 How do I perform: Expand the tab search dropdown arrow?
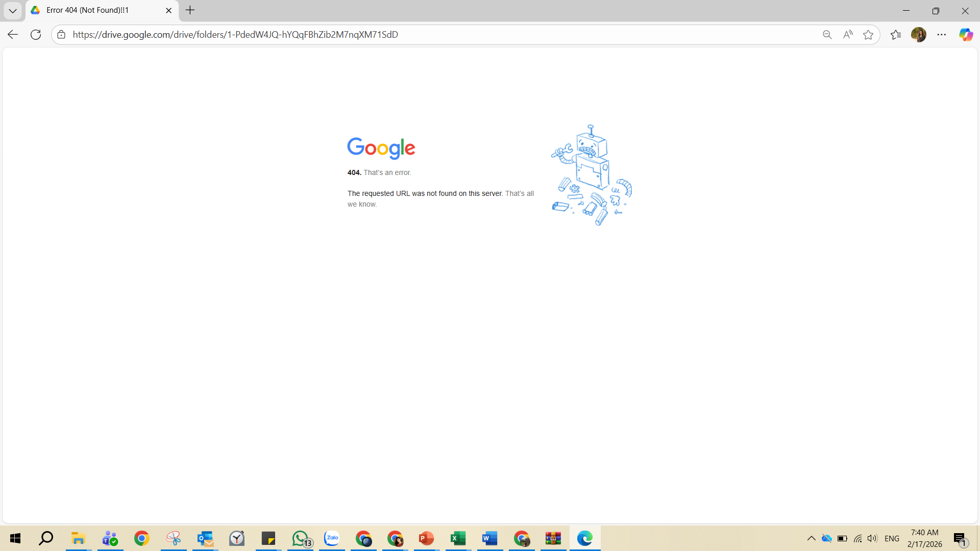[13, 10]
